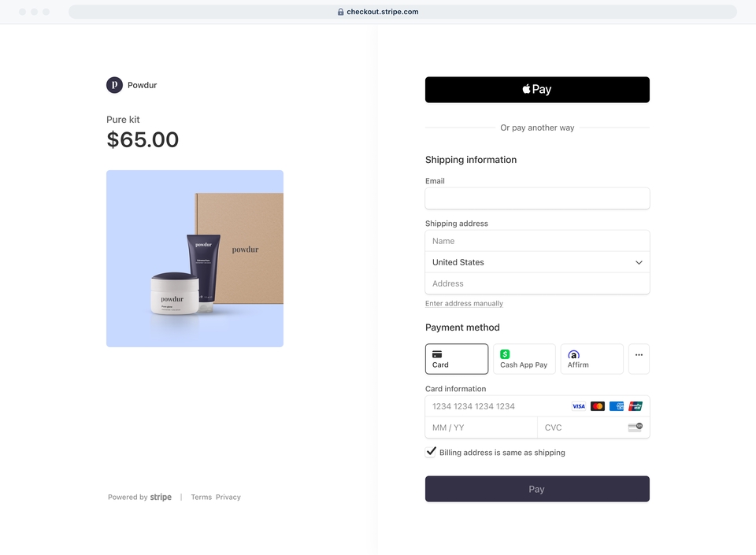Open the Terms page
Image resolution: width=756 pixels, height=555 pixels.
(201, 497)
